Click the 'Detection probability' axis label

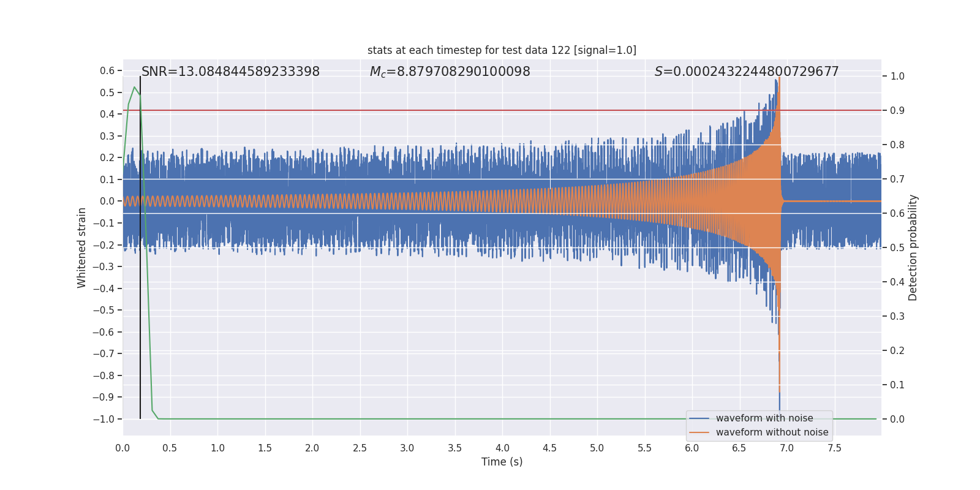pyautogui.click(x=913, y=247)
